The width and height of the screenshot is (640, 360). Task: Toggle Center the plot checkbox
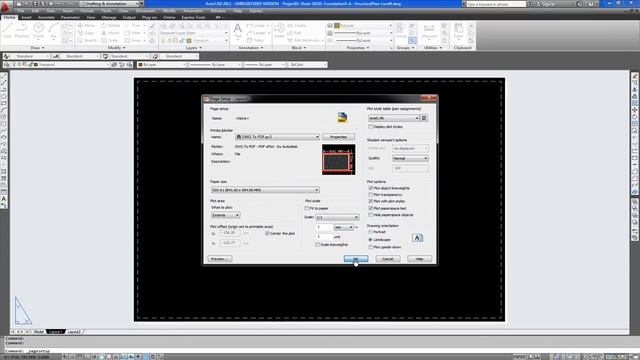click(267, 233)
